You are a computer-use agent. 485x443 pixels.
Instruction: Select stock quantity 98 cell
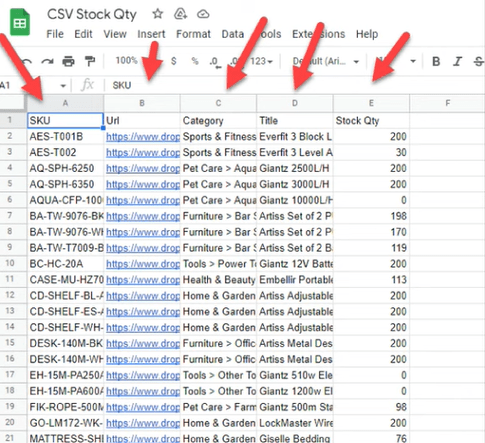pyautogui.click(x=371, y=407)
